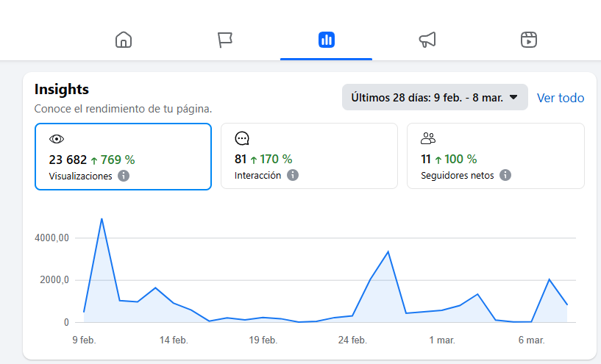This screenshot has height=364, width=601.
Task: Open the Ver todo link
Action: coord(561,98)
